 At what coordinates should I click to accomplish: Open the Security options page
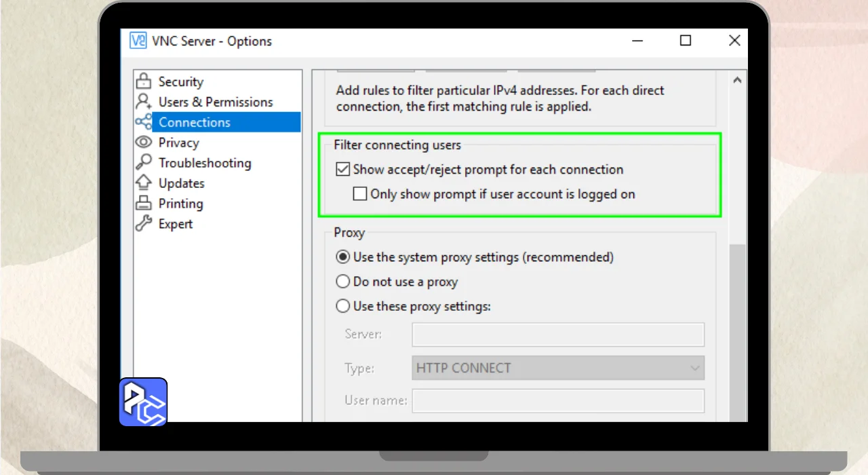pos(180,81)
